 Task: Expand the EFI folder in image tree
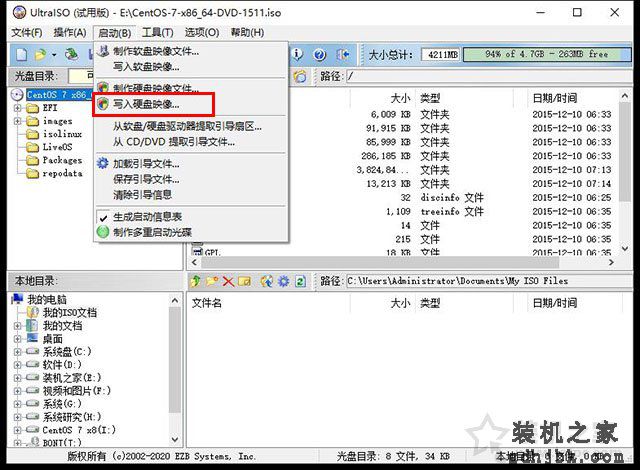point(17,108)
